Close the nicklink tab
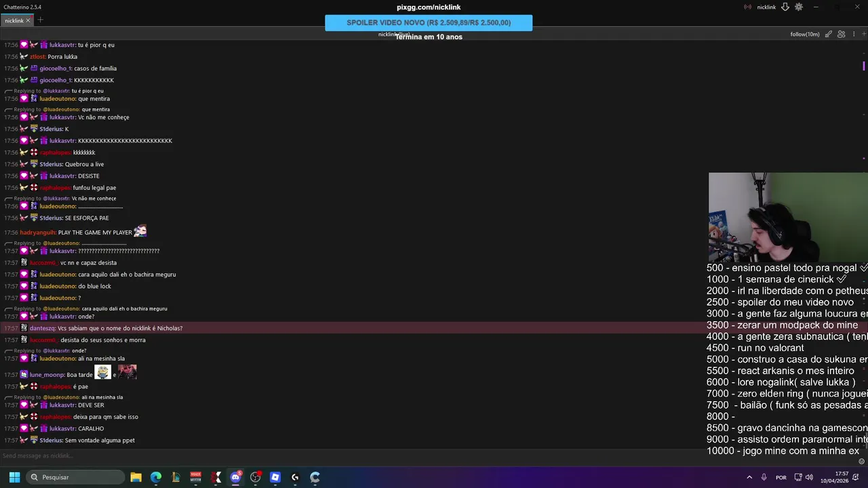Image resolution: width=868 pixels, height=488 pixels. pos(28,20)
